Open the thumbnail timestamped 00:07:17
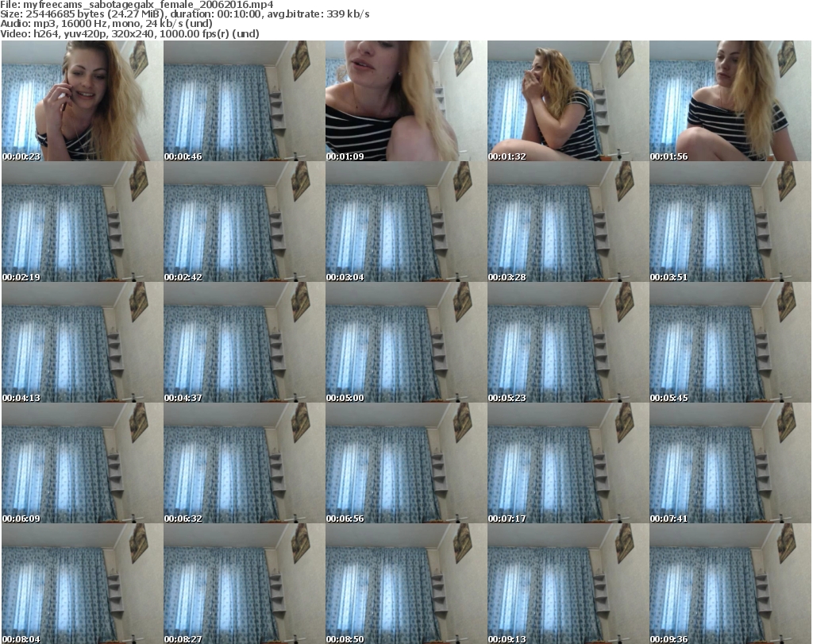This screenshot has width=813, height=644. [x=568, y=463]
